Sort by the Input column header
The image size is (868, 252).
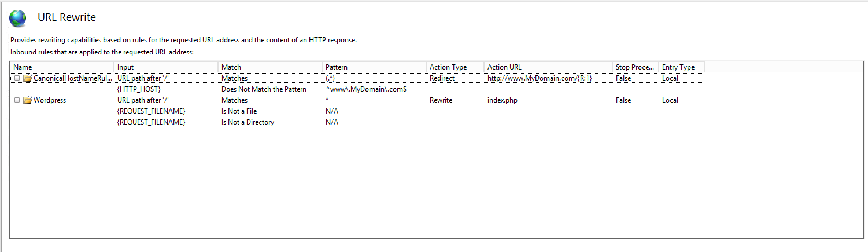click(166, 67)
